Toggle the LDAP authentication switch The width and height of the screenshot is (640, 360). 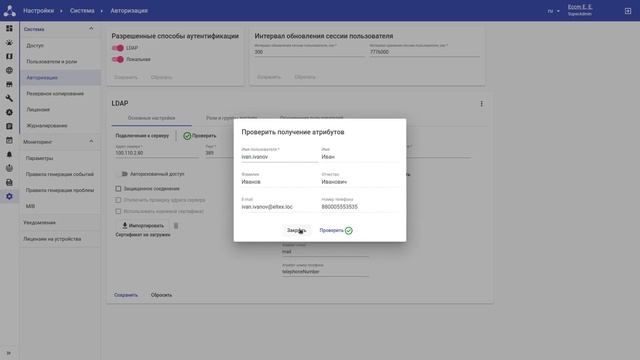[x=118, y=48]
